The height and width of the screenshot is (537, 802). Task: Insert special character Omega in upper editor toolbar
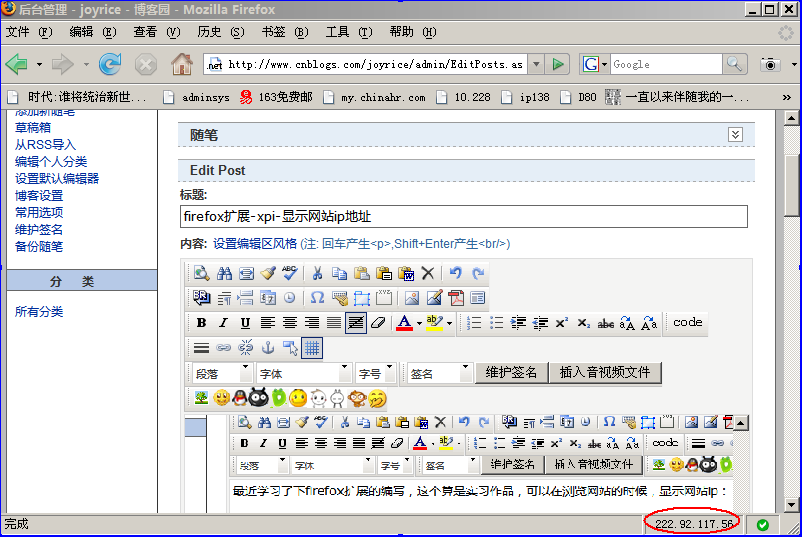point(317,298)
